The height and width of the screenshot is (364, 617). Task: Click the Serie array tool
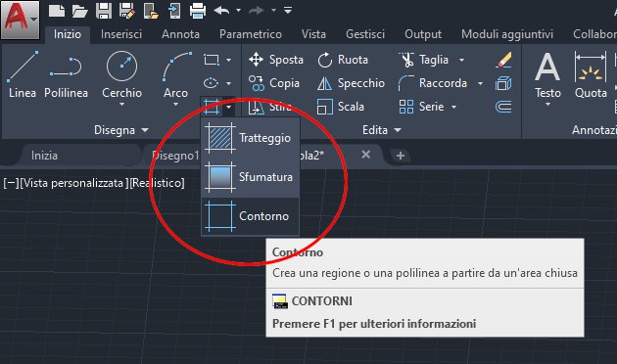tap(421, 107)
